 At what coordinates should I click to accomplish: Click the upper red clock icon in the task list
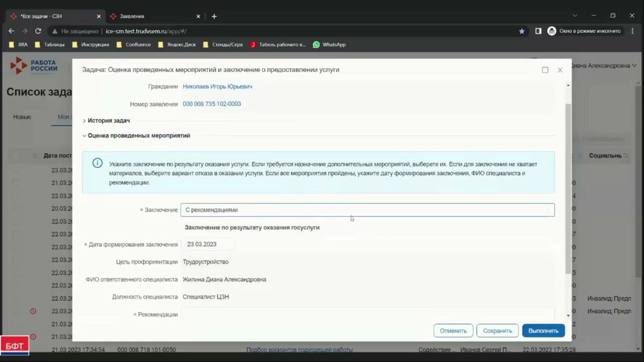(33, 311)
